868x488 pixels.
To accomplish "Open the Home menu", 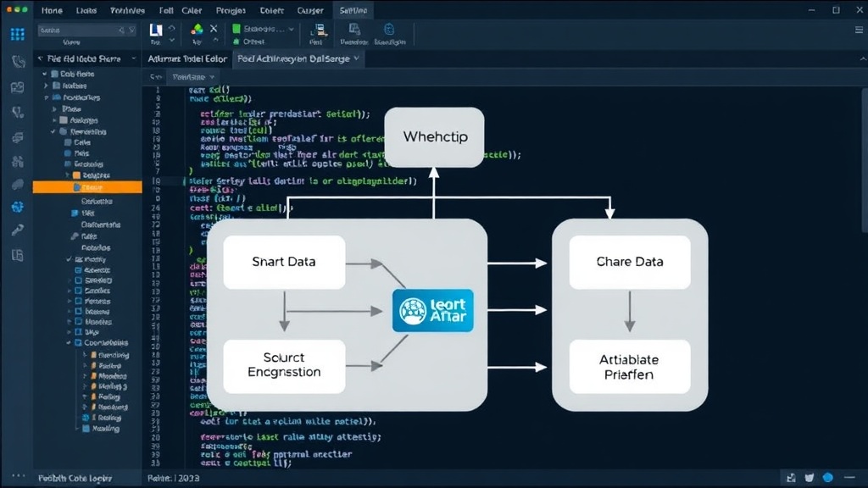I will 52,10.
